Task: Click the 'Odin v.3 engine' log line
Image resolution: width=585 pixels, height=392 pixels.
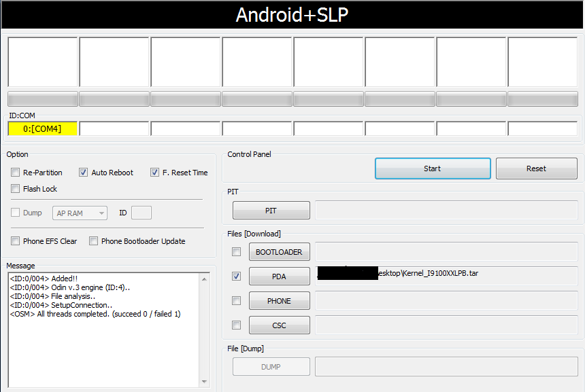Action: pos(70,287)
